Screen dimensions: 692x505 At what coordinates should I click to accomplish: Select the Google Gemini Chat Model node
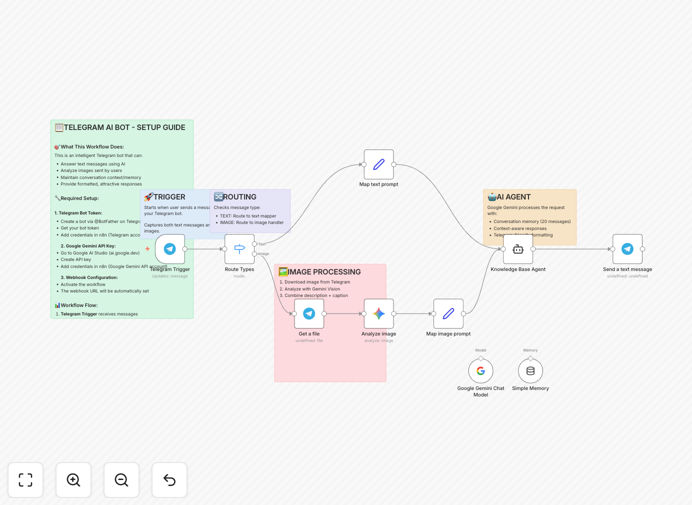(481, 371)
